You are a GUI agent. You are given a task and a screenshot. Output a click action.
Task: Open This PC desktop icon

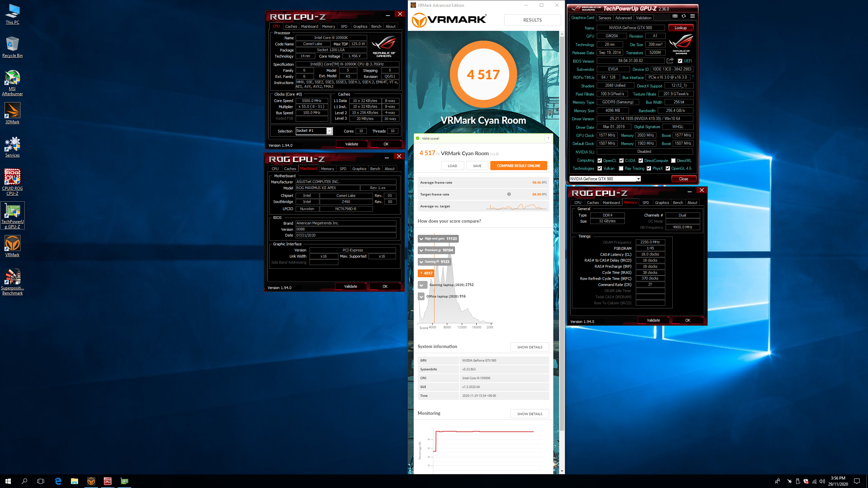click(x=13, y=14)
